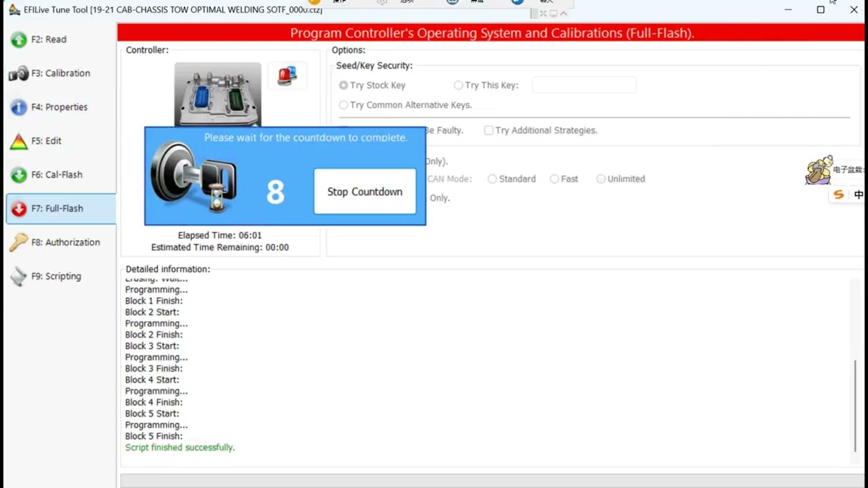
Task: Select Fast CAN mode
Action: pos(564,179)
